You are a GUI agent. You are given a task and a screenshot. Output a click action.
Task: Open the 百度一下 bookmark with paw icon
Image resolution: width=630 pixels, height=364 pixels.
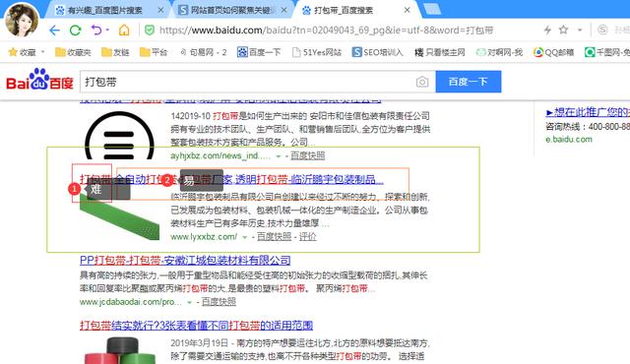(259, 52)
